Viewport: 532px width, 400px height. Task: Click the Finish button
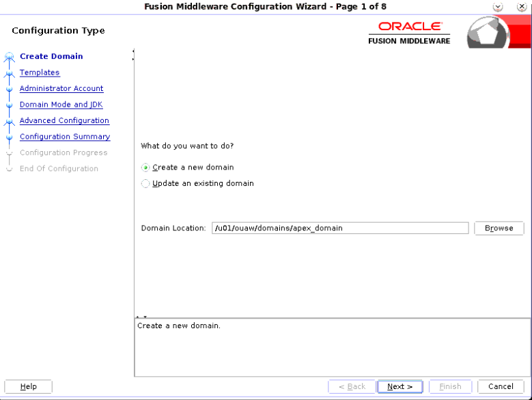point(450,386)
